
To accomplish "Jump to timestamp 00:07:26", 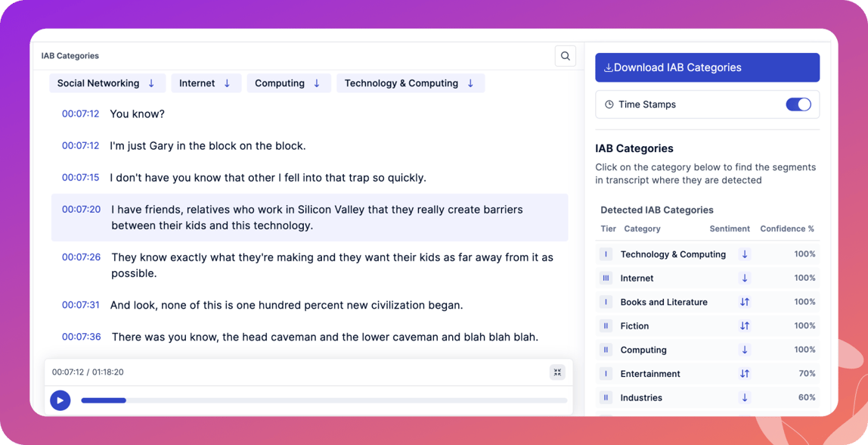I will pyautogui.click(x=81, y=257).
